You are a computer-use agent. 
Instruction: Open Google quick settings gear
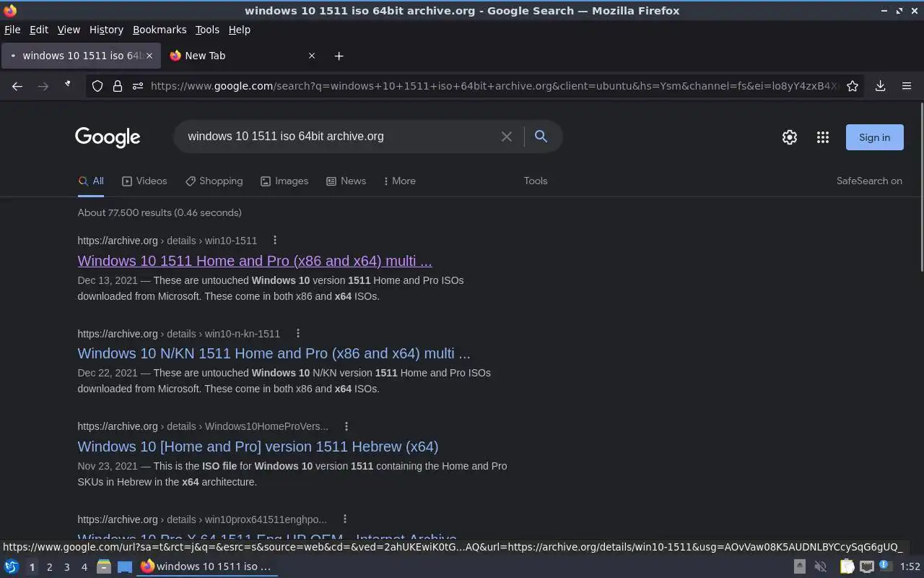(790, 137)
